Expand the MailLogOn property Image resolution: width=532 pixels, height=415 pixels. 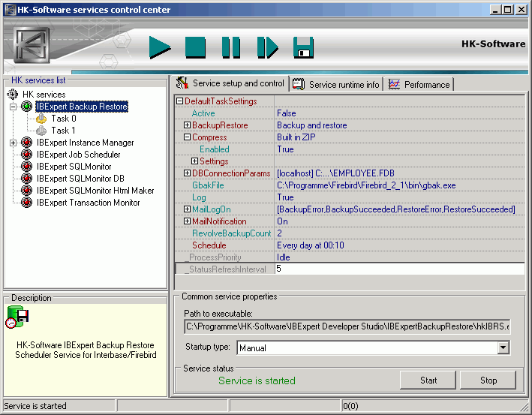[x=188, y=209]
